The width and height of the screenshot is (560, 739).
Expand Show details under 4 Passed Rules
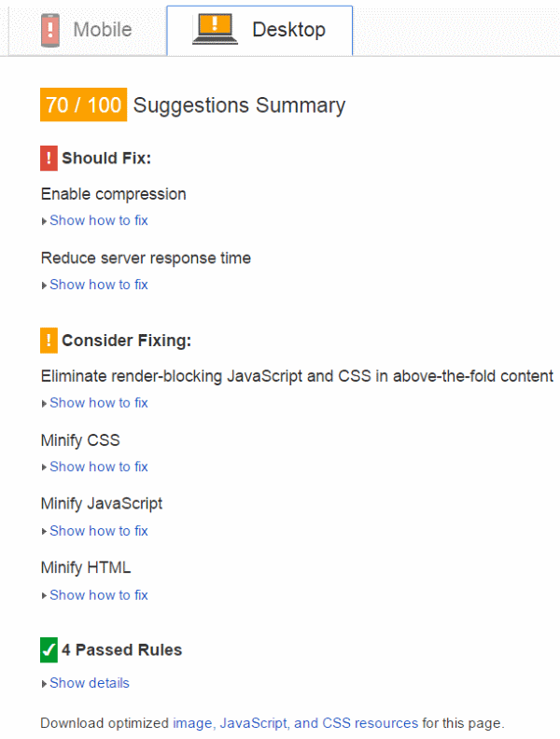point(89,683)
